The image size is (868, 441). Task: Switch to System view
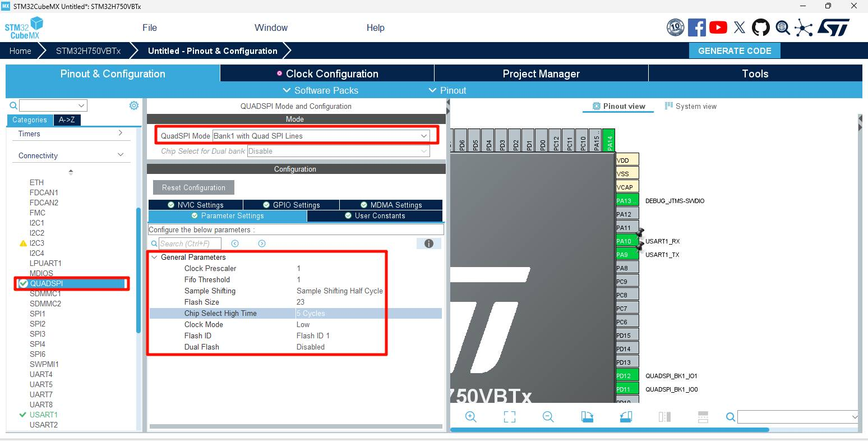tap(690, 106)
